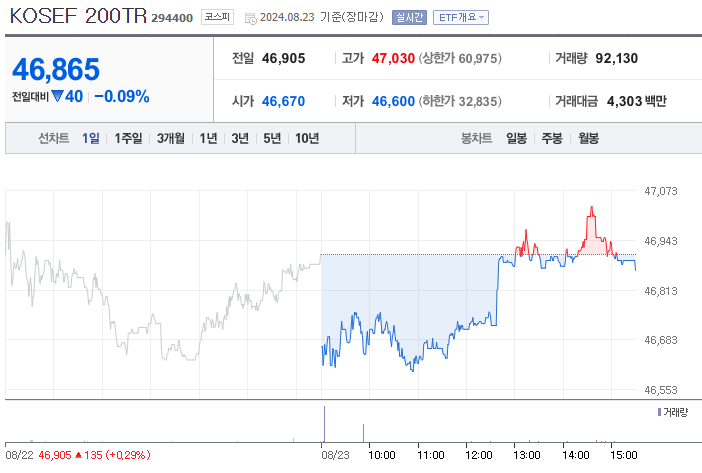Screen dimensions: 702x473
Task: Click the down arrow next to 40
Action: (57, 96)
